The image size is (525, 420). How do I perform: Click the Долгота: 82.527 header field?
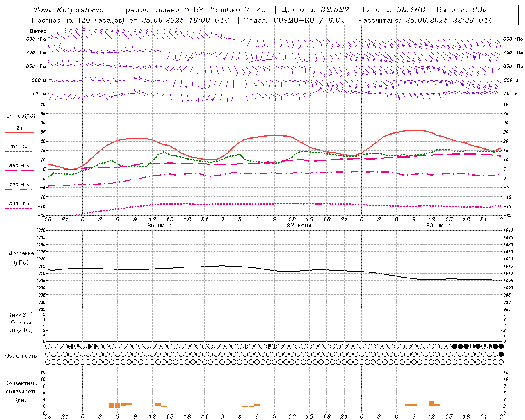[315, 10]
